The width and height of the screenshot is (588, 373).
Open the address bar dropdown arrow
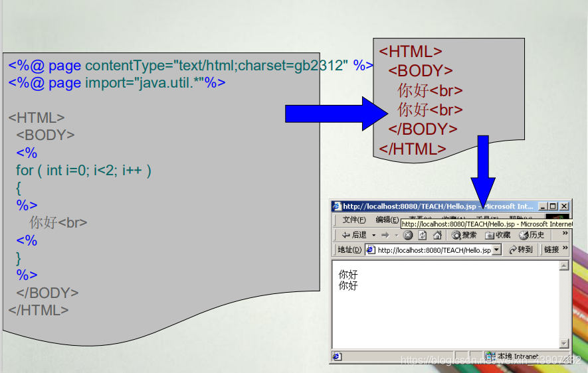(x=497, y=250)
